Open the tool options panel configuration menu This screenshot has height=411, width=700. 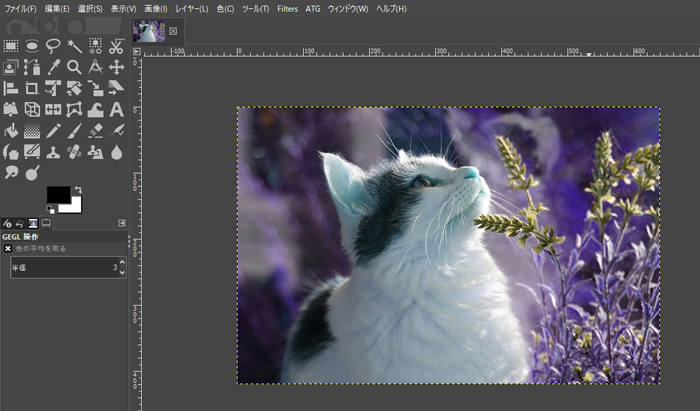122,223
